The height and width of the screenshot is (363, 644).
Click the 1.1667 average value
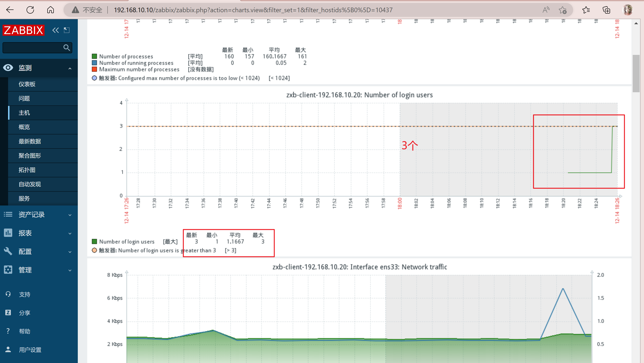[235, 242]
